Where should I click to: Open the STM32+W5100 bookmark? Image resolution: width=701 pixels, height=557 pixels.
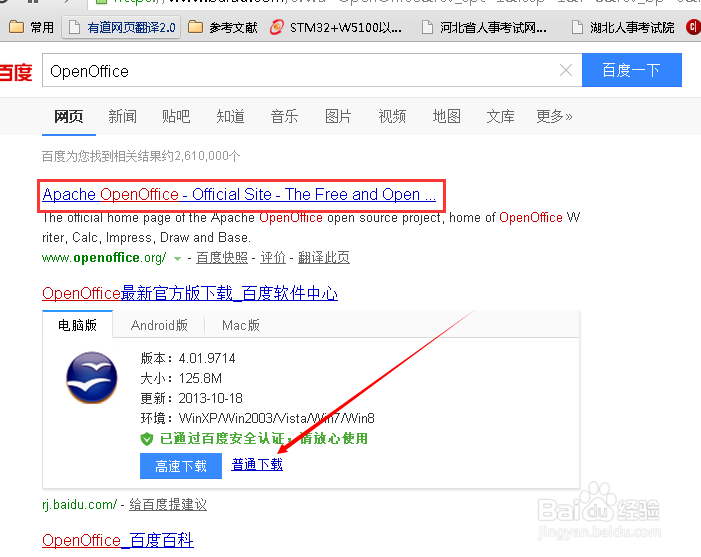pyautogui.click(x=336, y=28)
